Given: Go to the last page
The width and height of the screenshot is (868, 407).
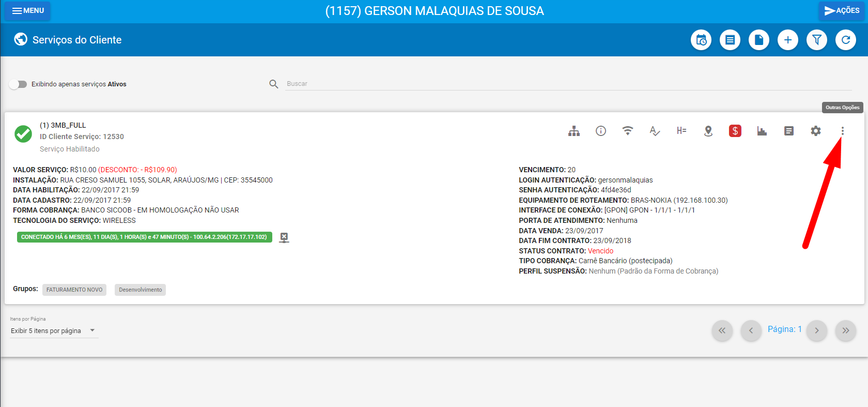Looking at the screenshot, I should [x=846, y=330].
